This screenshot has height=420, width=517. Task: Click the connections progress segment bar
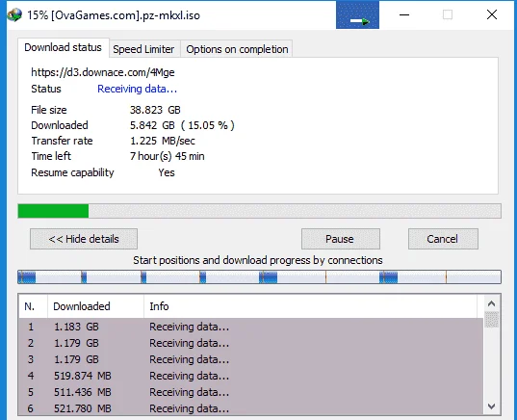[x=260, y=276]
